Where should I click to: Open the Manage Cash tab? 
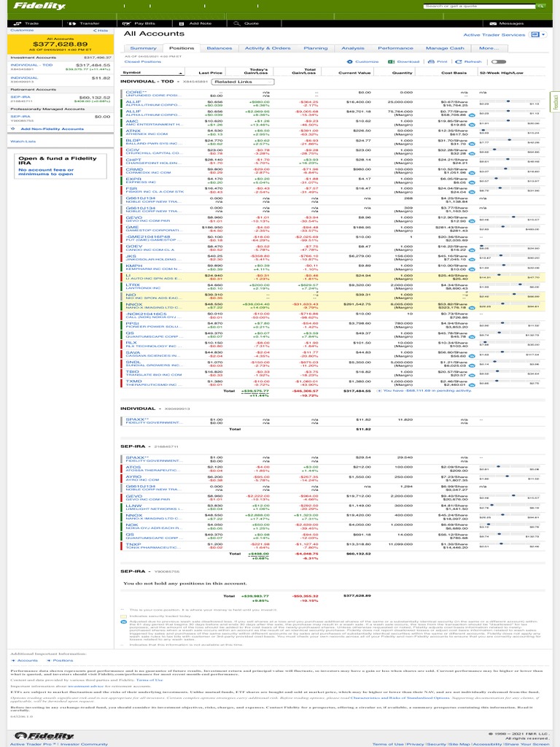click(445, 48)
